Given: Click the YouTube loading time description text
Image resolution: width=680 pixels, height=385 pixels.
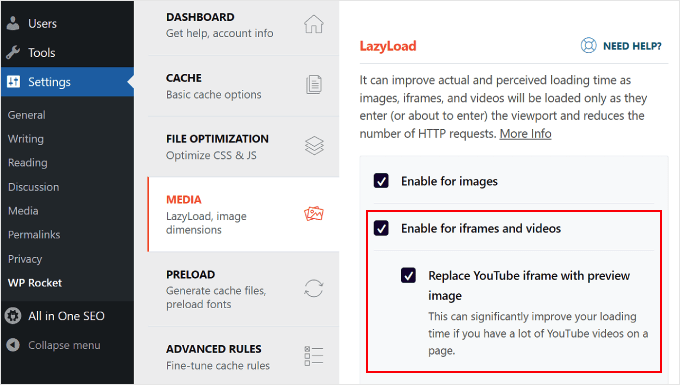Looking at the screenshot, I should click(x=538, y=333).
